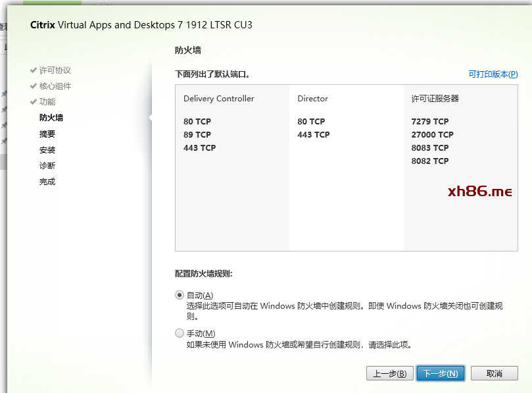Select the 27000 TCP port entry
This screenshot has height=393, width=532.
coord(432,134)
